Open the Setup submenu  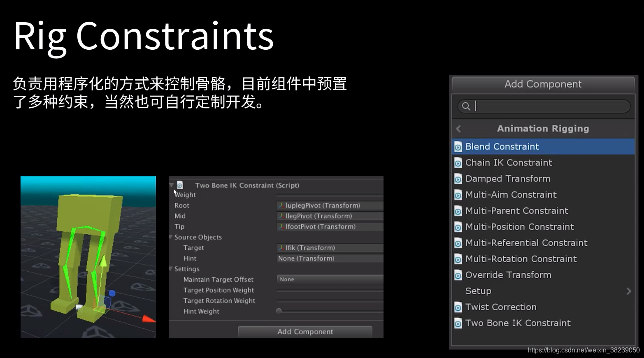[543, 291]
